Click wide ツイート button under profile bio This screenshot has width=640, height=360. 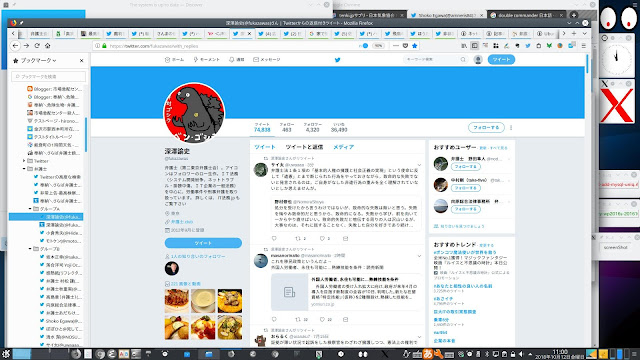(203, 243)
